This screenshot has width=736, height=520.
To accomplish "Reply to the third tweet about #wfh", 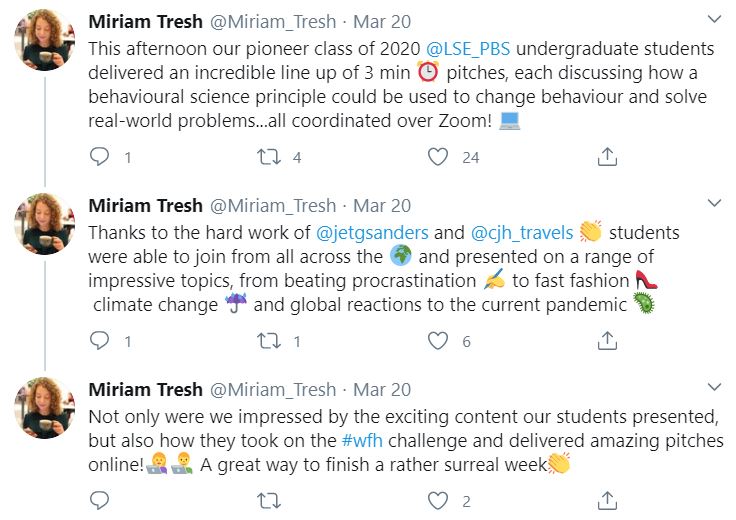I will [x=99, y=499].
